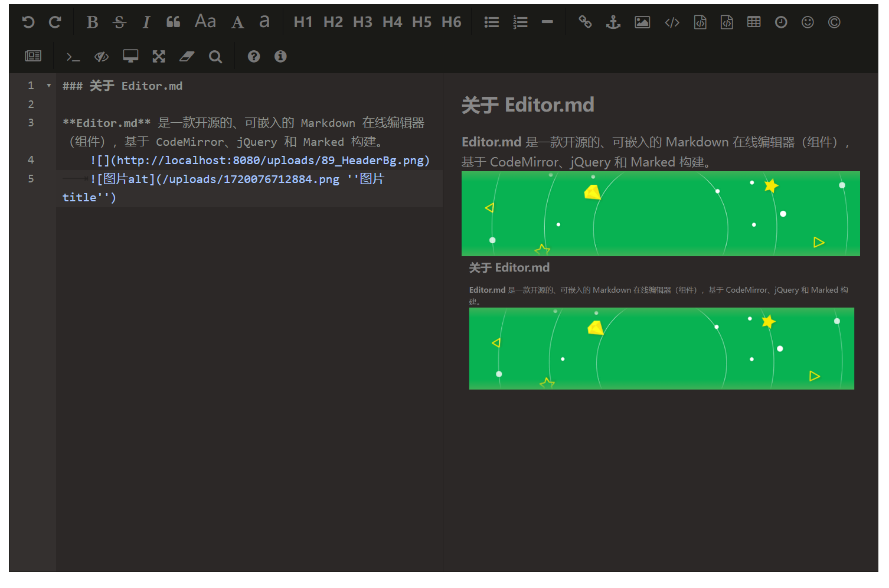This screenshot has height=588, width=889.
Task: Open the emoji picker
Action: point(808,22)
